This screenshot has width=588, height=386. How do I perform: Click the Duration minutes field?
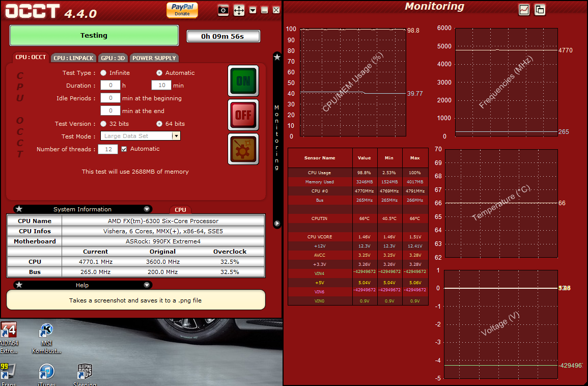pyautogui.click(x=161, y=85)
